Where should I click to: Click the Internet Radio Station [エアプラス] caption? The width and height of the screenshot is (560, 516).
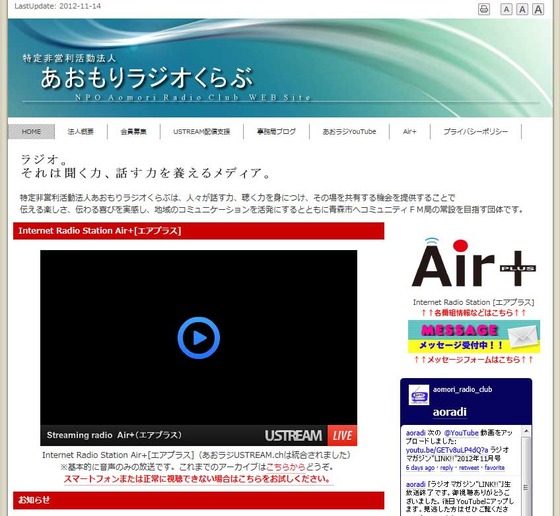click(x=474, y=302)
